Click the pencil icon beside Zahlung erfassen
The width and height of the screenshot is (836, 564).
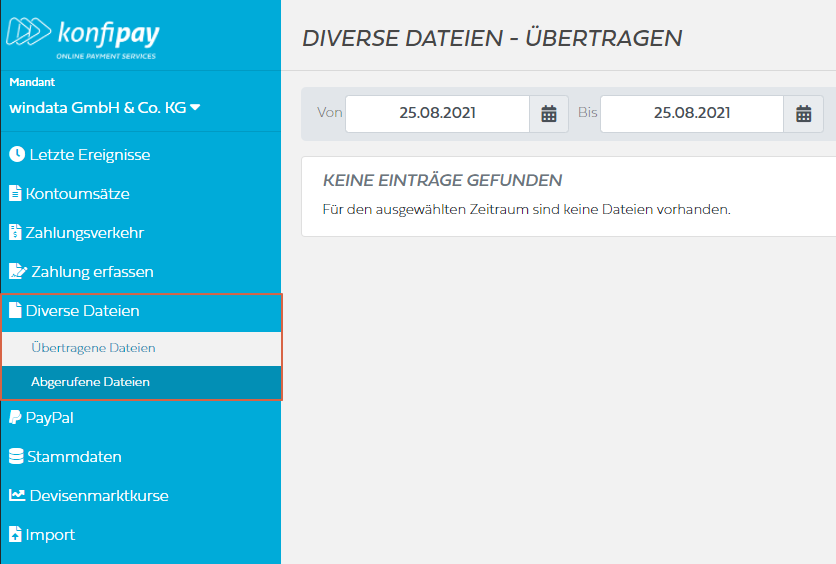17,272
